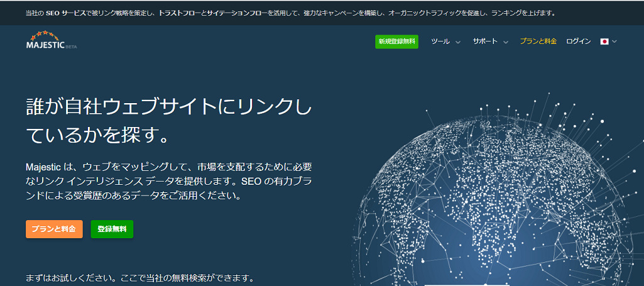Click the まずはお試しください text at the bottom
The height and width of the screenshot is (286, 644).
pyautogui.click(x=139, y=278)
